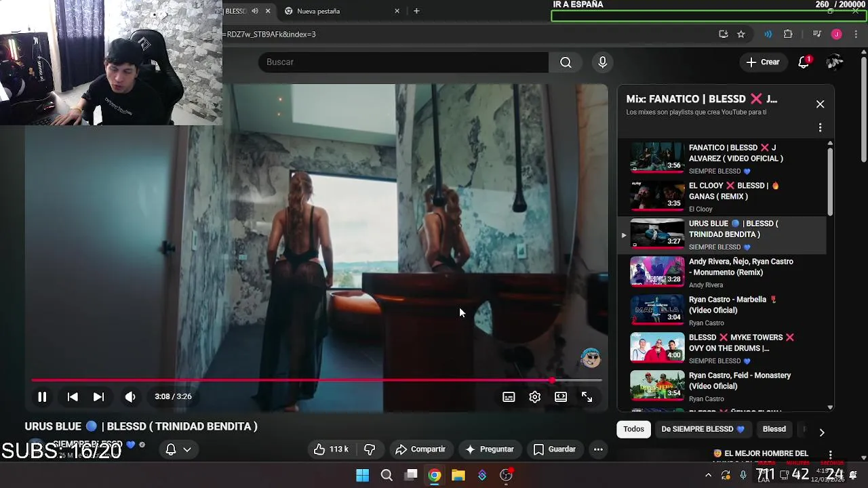The image size is (868, 488).
Task: Select the De SIEMPRE BLESSD filter chip
Action: [x=703, y=429]
